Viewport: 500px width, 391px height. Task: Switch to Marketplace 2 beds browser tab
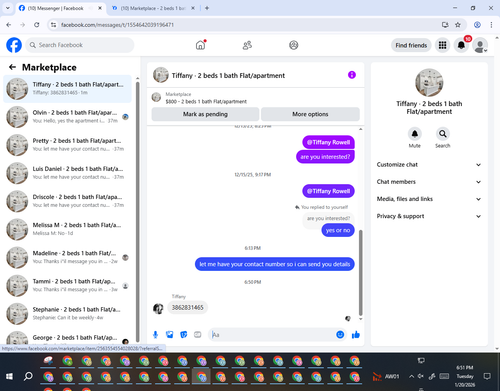[x=153, y=8]
